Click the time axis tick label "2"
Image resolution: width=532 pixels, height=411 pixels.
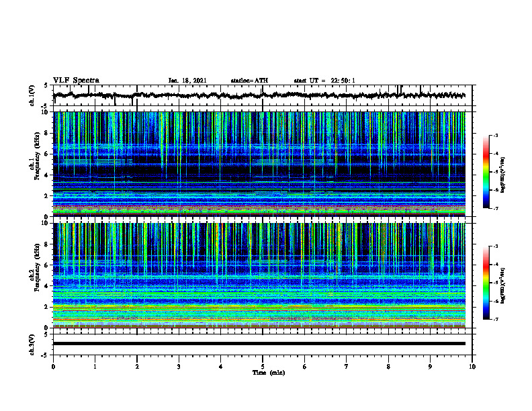pyautogui.click(x=137, y=367)
